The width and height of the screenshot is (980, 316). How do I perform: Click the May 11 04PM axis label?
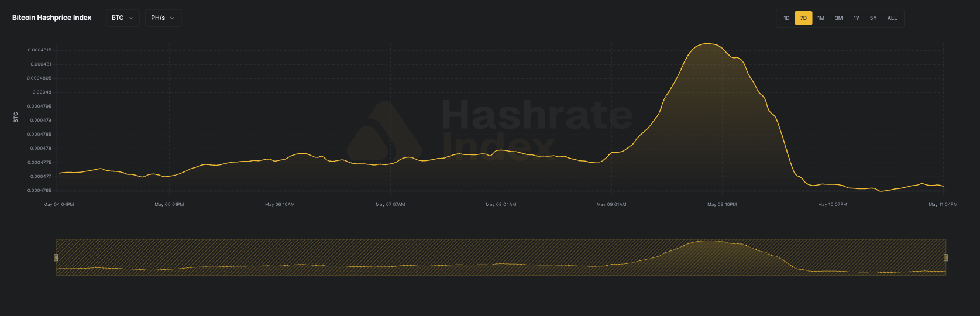coord(943,205)
